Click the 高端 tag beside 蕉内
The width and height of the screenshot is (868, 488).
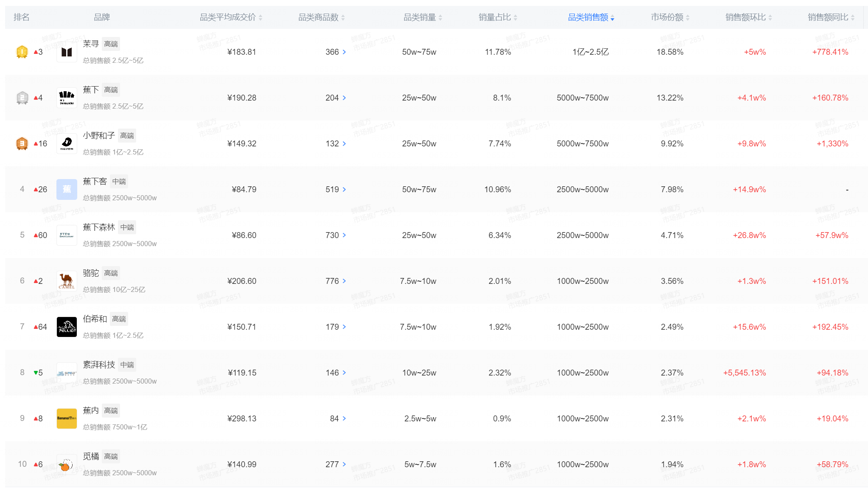111,411
